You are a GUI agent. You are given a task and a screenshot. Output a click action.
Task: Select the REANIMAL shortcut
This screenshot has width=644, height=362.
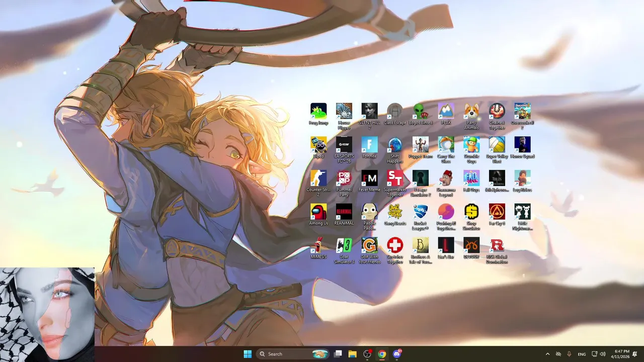pos(344,215)
